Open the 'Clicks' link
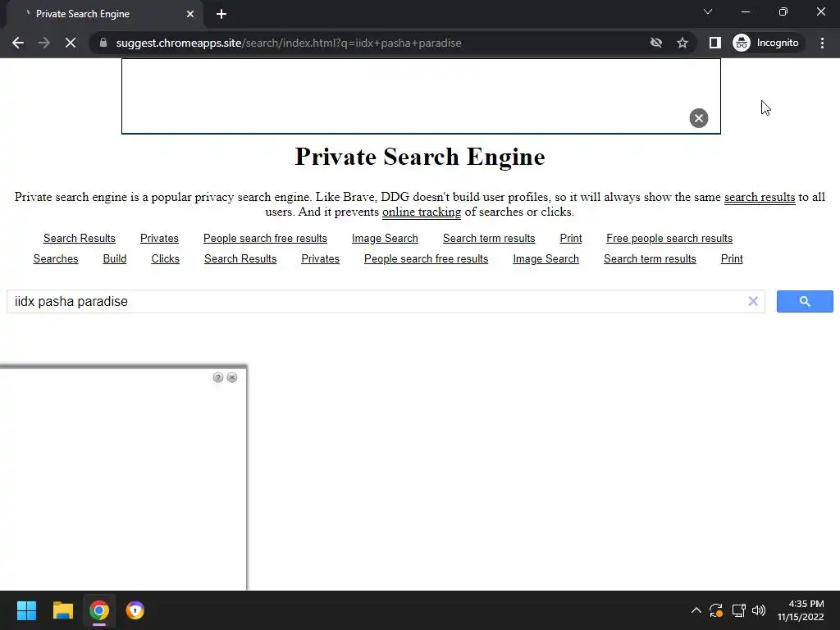The width and height of the screenshot is (840, 630). [165, 258]
